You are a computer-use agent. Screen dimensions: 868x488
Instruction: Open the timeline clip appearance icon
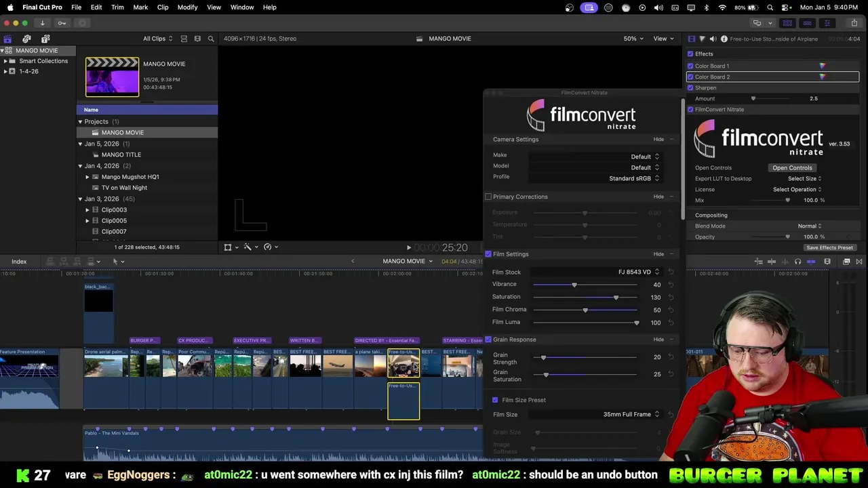827,262
